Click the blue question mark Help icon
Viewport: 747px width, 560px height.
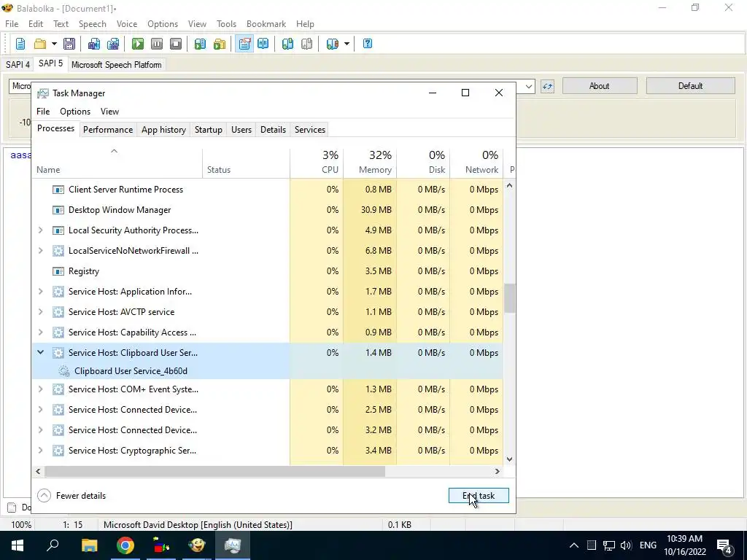click(x=368, y=44)
